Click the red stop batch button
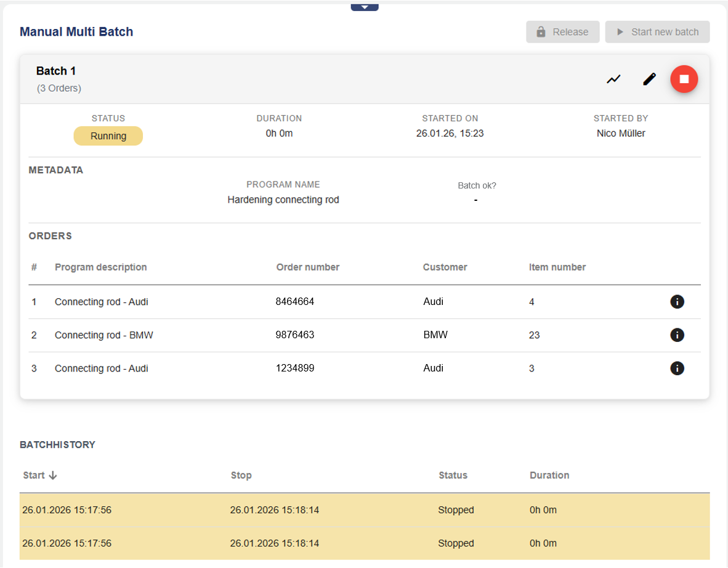 684,79
